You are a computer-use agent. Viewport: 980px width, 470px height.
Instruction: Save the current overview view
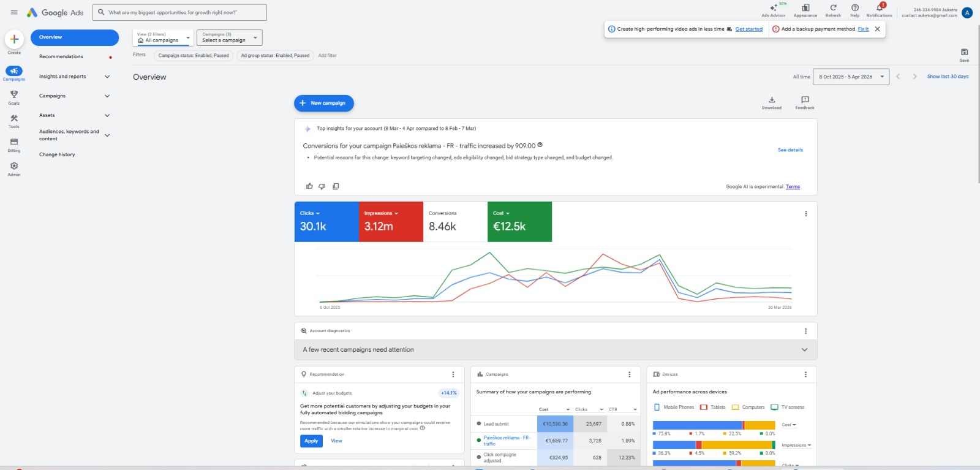coord(964,55)
